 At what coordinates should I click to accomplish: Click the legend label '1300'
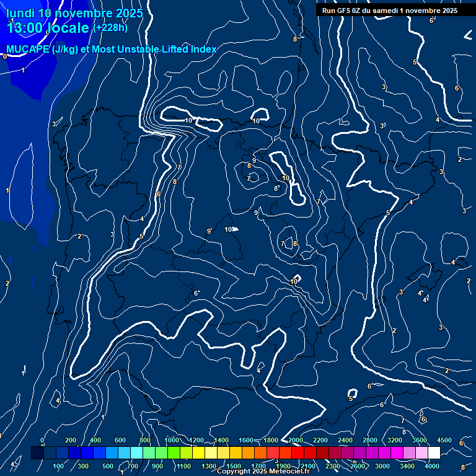click(209, 466)
